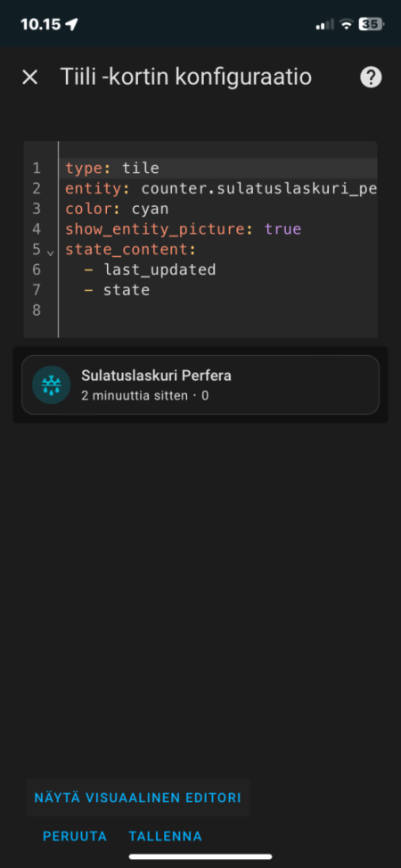Viewport: 401px width, 868px height.
Task: Click the 'color: cyan' value
Action: (x=150, y=209)
